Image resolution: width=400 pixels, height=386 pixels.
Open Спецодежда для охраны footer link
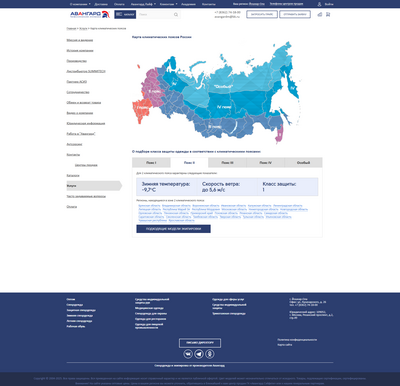pyautogui.click(x=151, y=314)
